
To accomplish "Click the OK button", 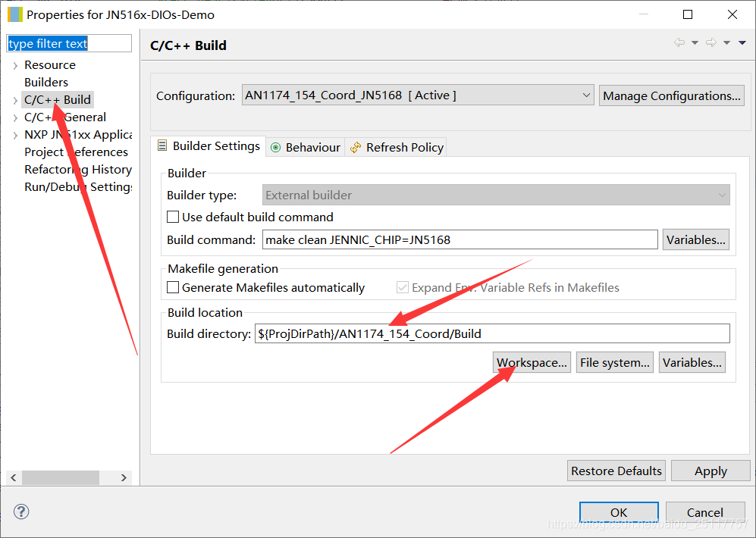I will [619, 512].
